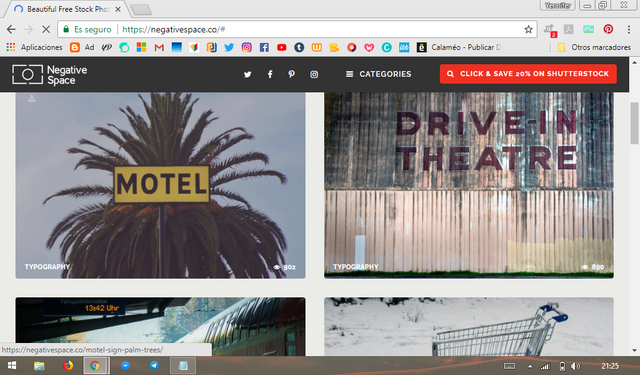The image size is (640, 375).
Task: Open the shopping cart snow photo
Action: point(469,326)
